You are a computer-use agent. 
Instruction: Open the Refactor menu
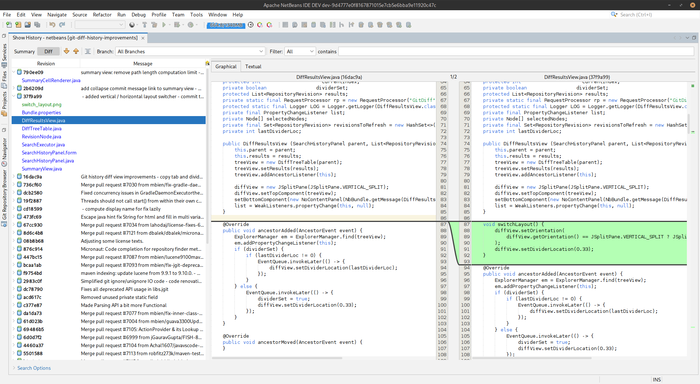click(x=102, y=15)
